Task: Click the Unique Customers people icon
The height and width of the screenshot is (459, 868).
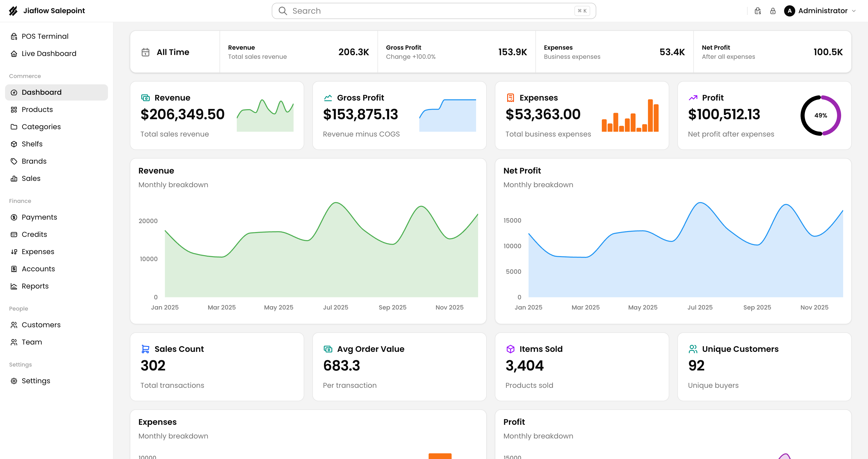Action: (693, 349)
